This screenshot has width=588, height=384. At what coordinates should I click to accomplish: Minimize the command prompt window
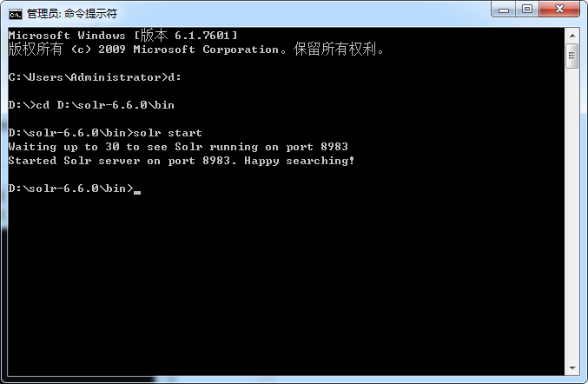click(504, 10)
